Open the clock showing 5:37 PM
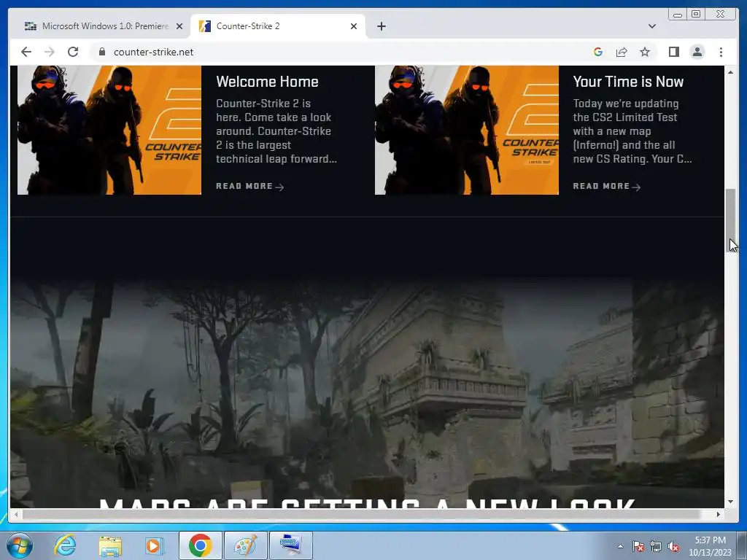Image resolution: width=747 pixels, height=560 pixels. (x=710, y=546)
